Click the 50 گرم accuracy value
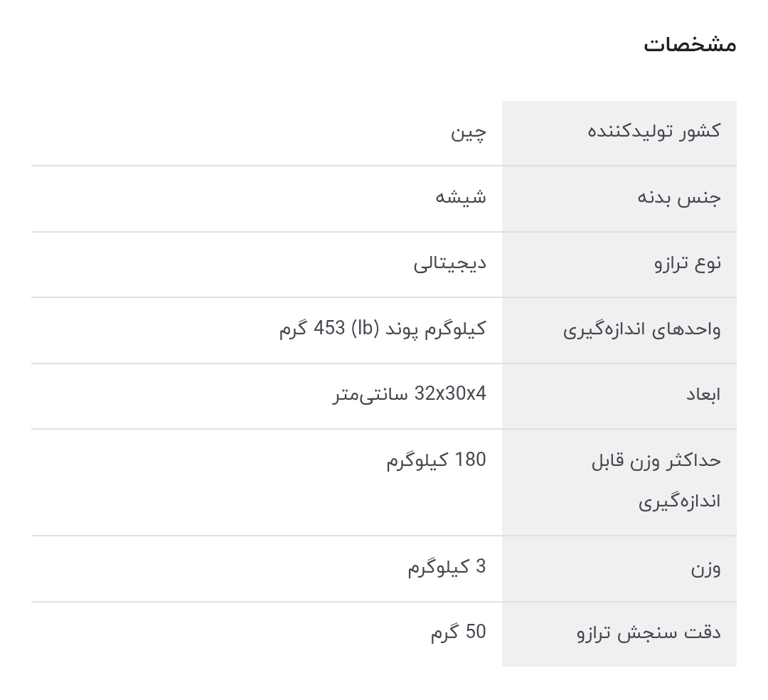The width and height of the screenshot is (768, 700). point(458,632)
